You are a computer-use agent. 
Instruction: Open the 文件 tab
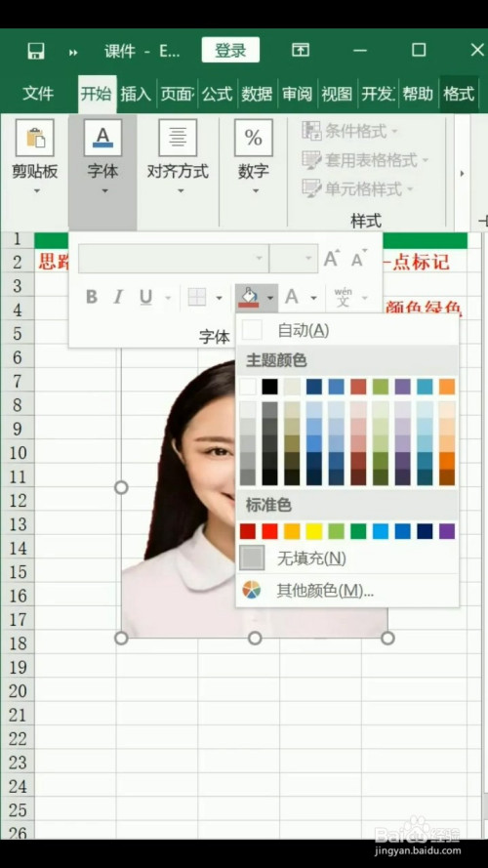click(38, 94)
